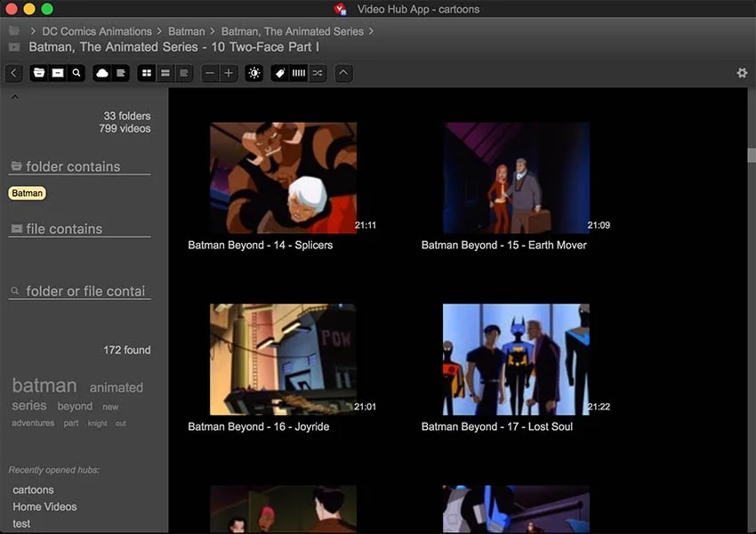Open the Home Videos hub
Screen dimensions: 756x534
tap(44, 506)
